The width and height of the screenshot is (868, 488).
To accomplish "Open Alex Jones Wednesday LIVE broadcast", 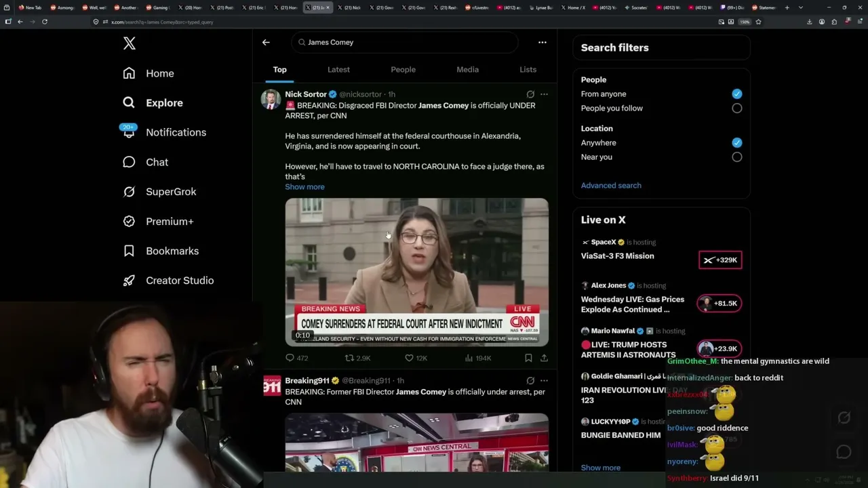I will [x=633, y=304].
